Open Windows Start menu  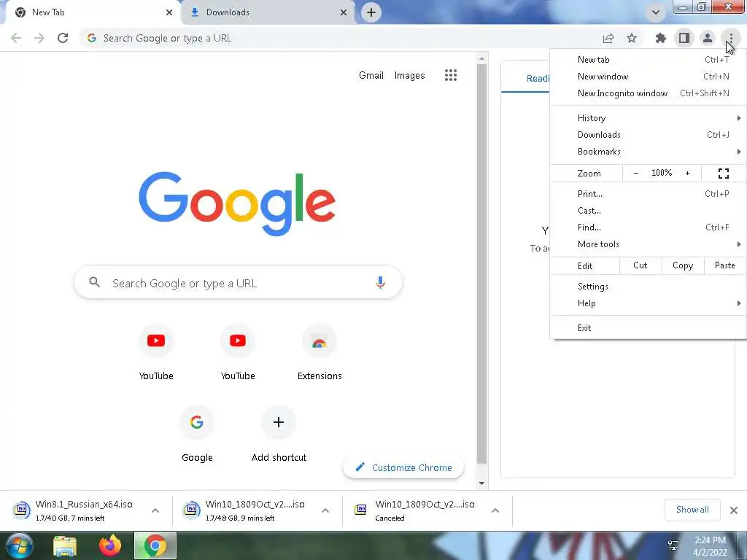pos(19,545)
